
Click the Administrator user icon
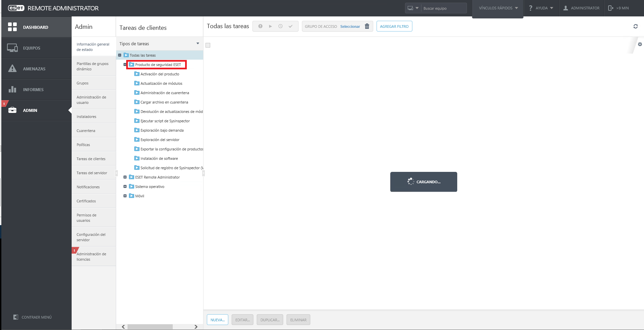click(566, 8)
